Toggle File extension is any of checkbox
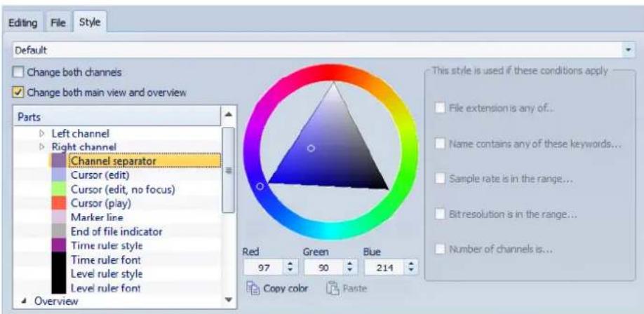This screenshot has width=644, height=314. 441,109
